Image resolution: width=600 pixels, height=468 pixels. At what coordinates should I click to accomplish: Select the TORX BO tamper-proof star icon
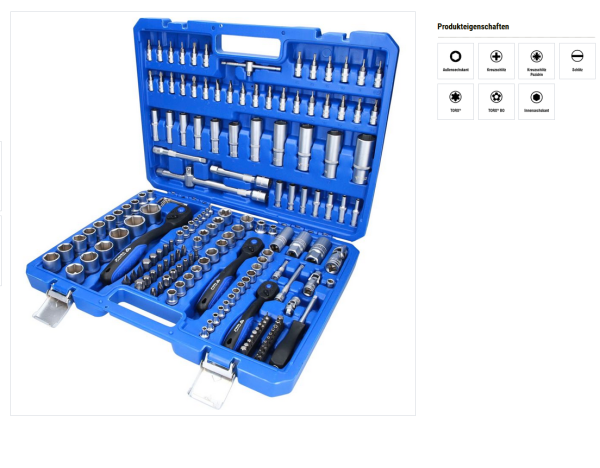click(496, 97)
